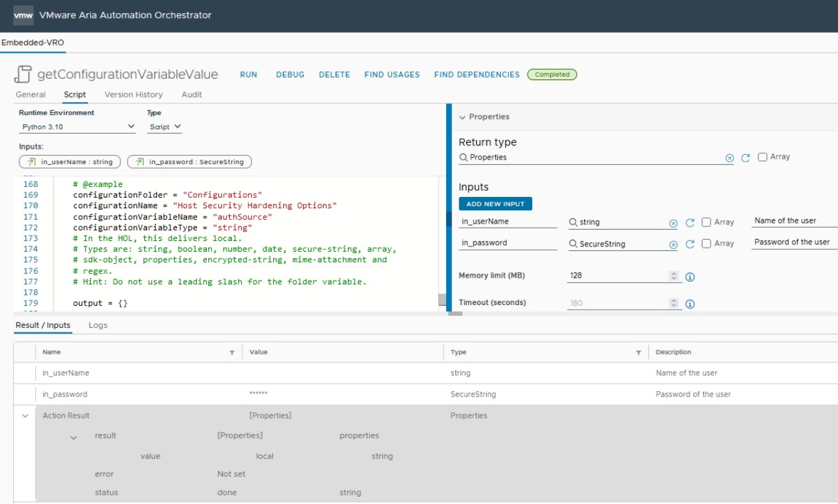Select the Embedded-VRO tab
Image resolution: width=838 pixels, height=504 pixels.
(x=33, y=43)
